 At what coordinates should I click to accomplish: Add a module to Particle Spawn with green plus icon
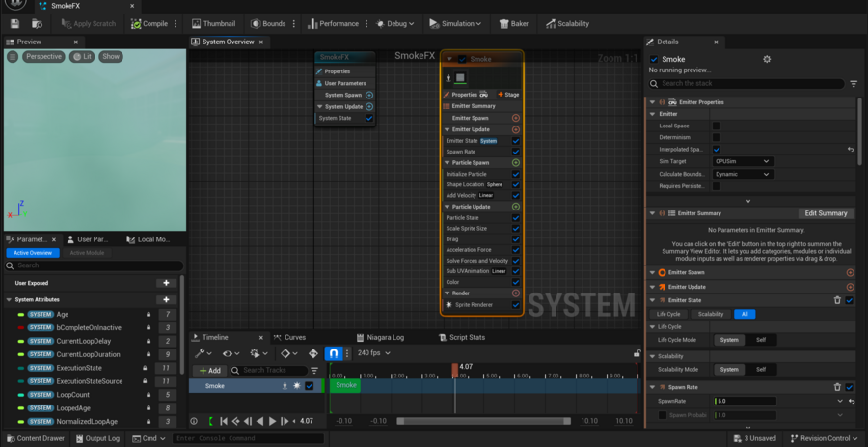(516, 163)
